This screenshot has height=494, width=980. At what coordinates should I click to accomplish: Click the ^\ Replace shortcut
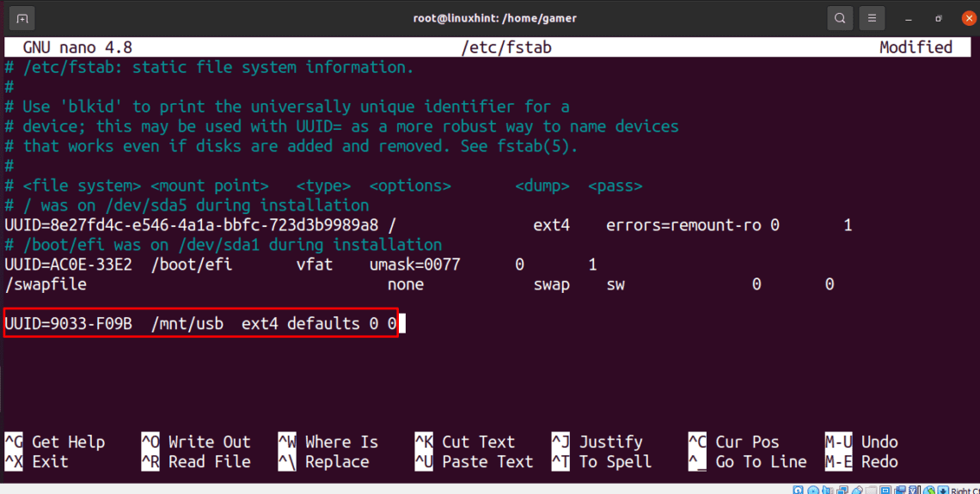(x=324, y=461)
